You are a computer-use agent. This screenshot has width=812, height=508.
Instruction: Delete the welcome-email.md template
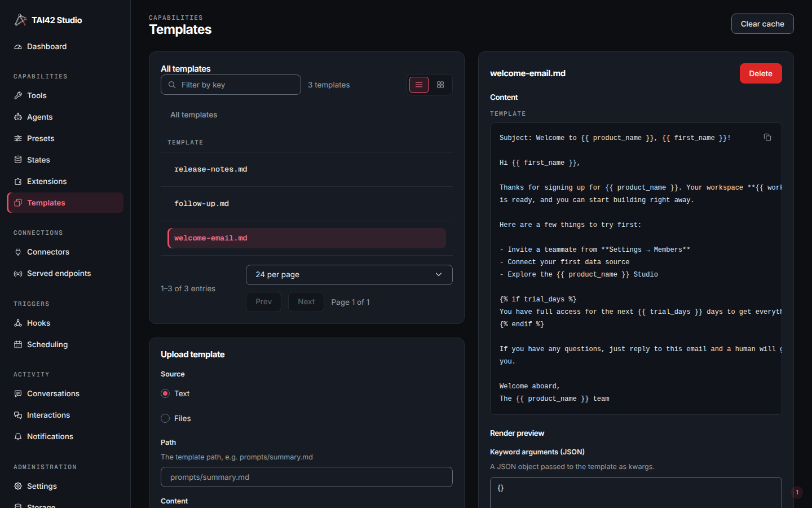tap(761, 73)
